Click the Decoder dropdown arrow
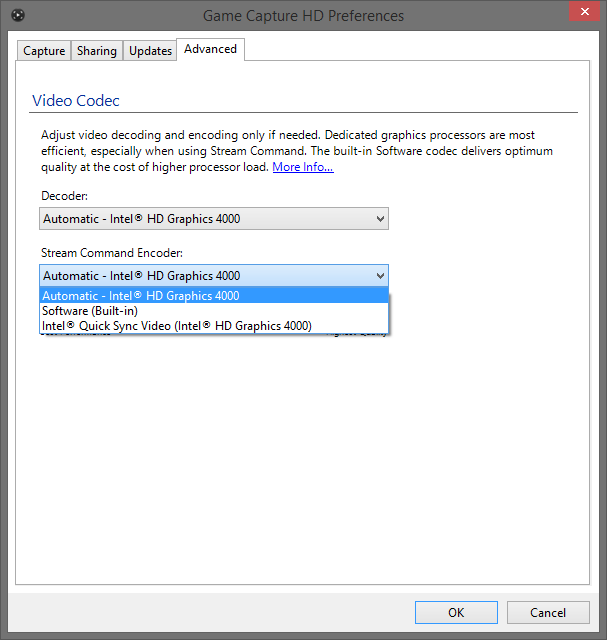The height and width of the screenshot is (640, 607). point(379,219)
